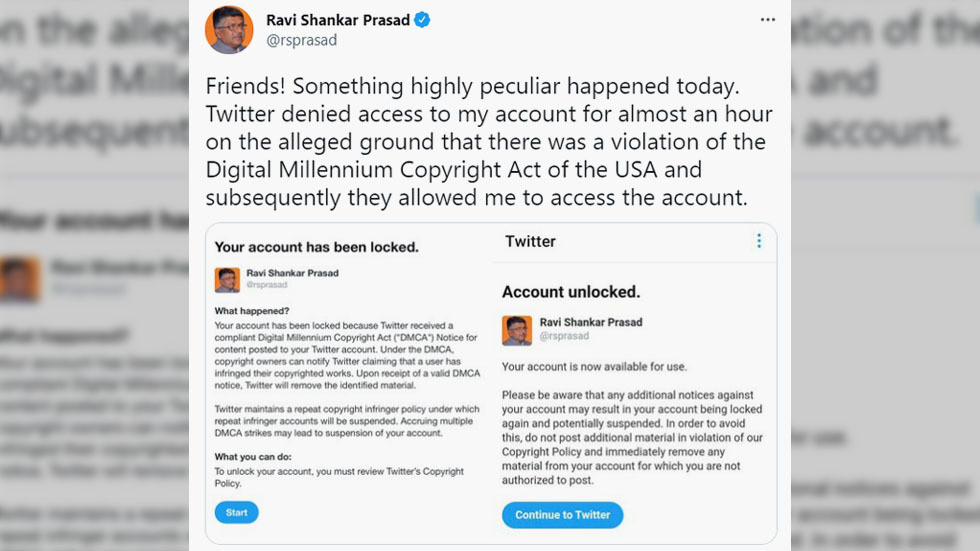Click the 'What happened?' section heading
Screen dimensions: 980x551
[x=251, y=311]
